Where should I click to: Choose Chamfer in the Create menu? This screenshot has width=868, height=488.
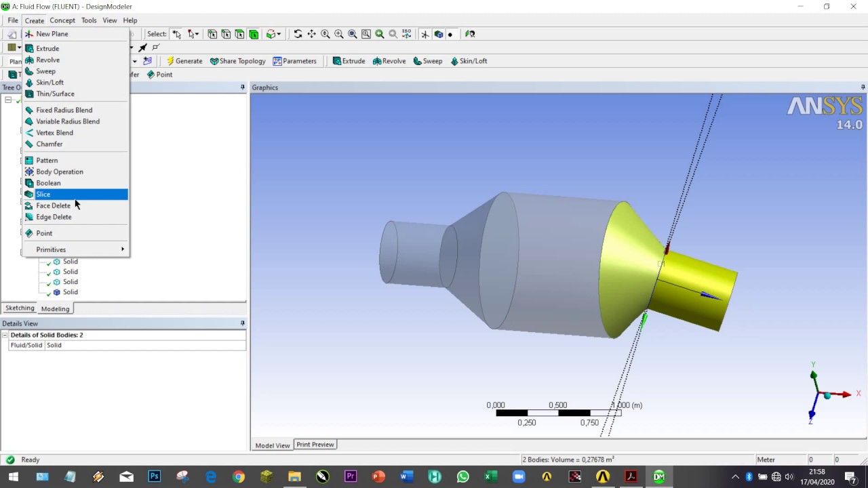pos(76,144)
